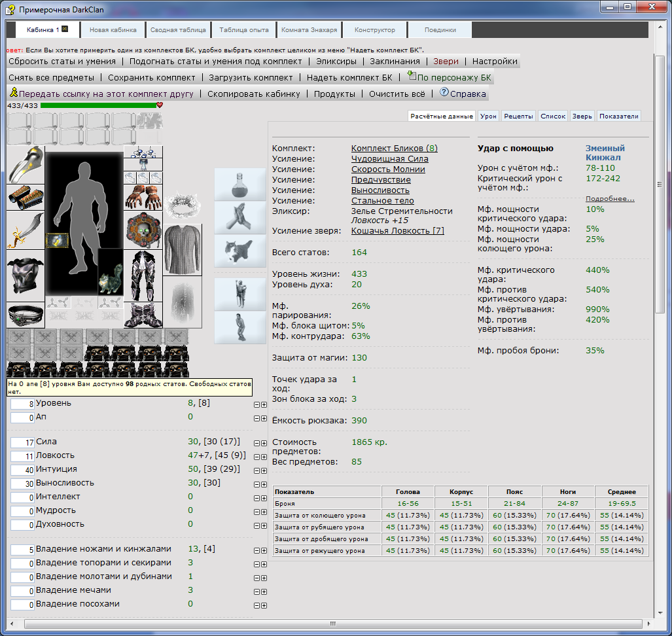This screenshot has height=636, width=672.
Task: Open the Рецепты panel tab
Action: tap(518, 116)
